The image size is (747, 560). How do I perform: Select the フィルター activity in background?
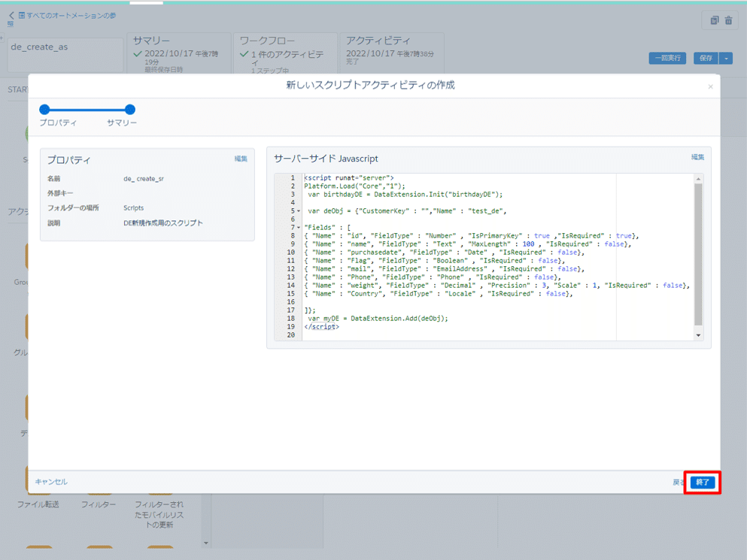pos(99,504)
